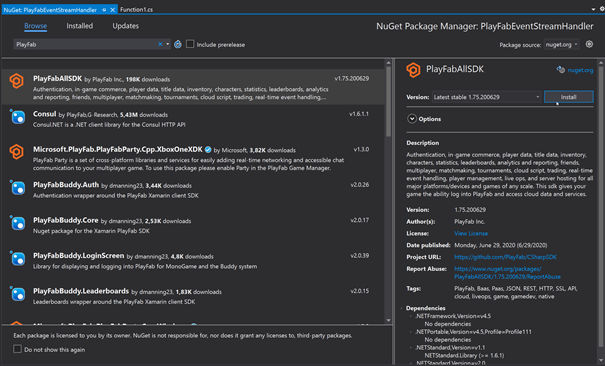Screen dimensions: 605x366
Task: Expand the Options section
Action: point(412,119)
